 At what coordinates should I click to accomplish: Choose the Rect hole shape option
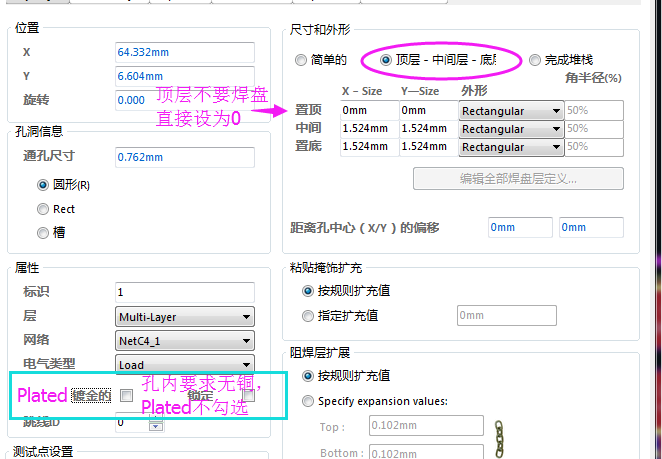(x=43, y=209)
